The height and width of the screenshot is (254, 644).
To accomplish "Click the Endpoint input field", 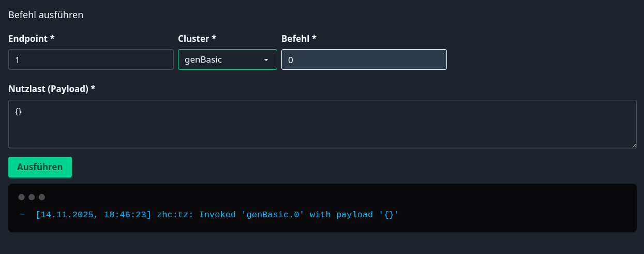I will coord(91,59).
